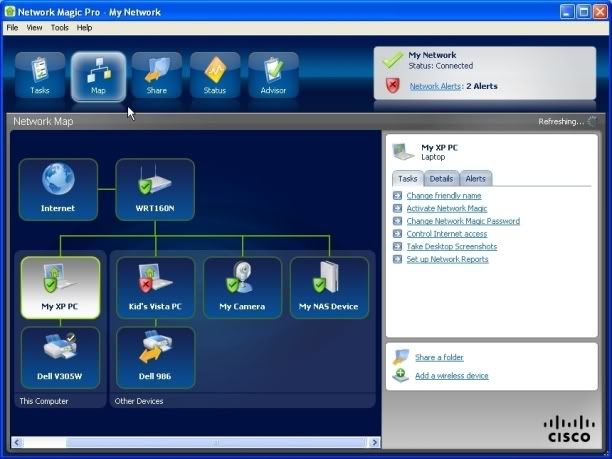This screenshot has height=459, width=612.
Task: Click the laptop icon beside My XP PC
Action: (403, 152)
